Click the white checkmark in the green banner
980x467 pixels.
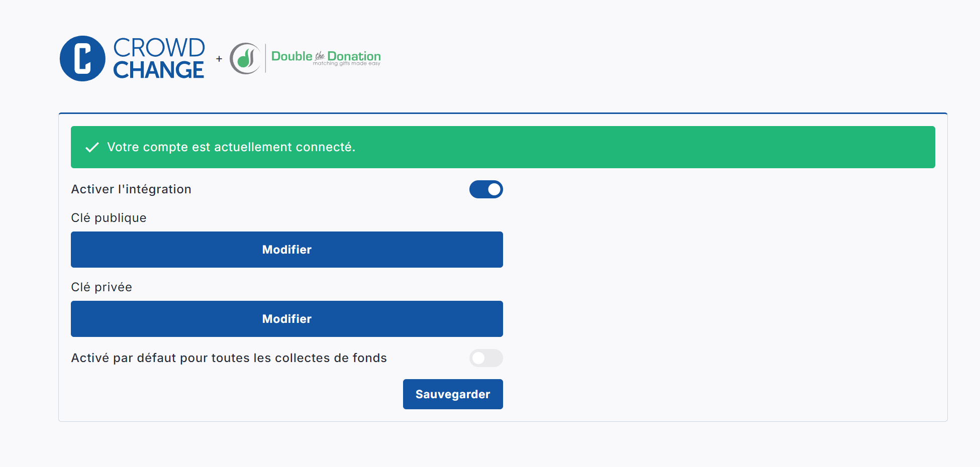(92, 147)
